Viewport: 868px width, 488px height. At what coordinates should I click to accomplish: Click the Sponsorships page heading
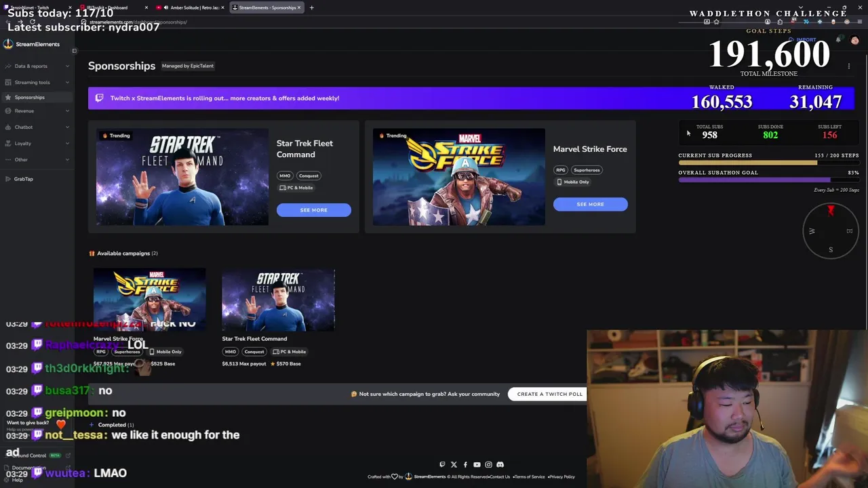121,66
